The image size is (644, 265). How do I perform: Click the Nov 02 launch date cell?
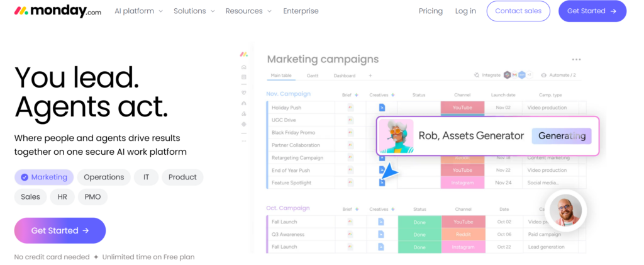tap(503, 108)
